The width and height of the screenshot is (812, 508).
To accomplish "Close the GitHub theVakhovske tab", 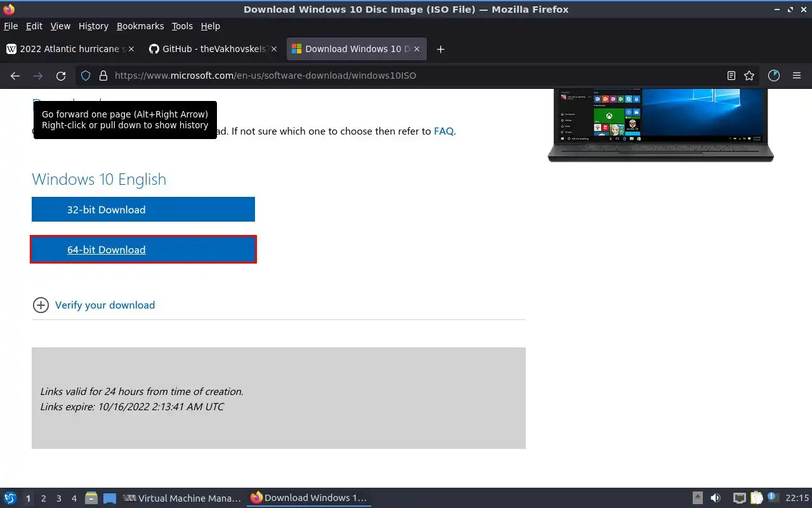I will [x=274, y=49].
